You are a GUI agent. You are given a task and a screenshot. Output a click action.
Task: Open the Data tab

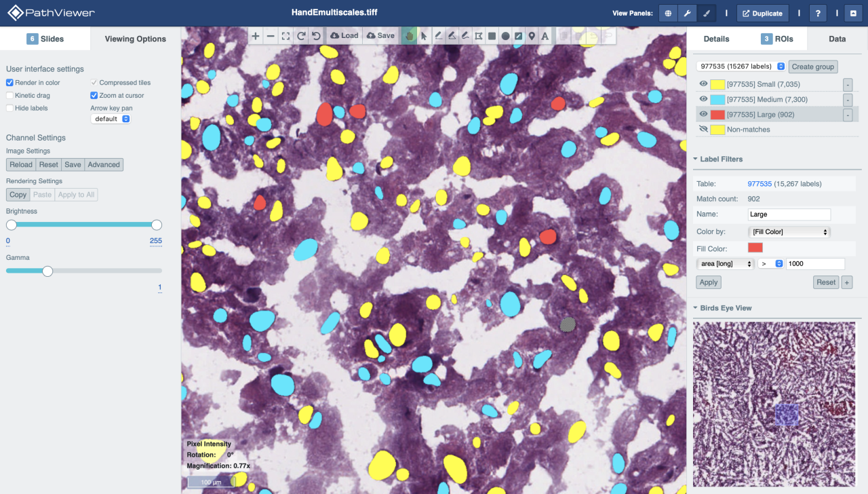point(837,39)
